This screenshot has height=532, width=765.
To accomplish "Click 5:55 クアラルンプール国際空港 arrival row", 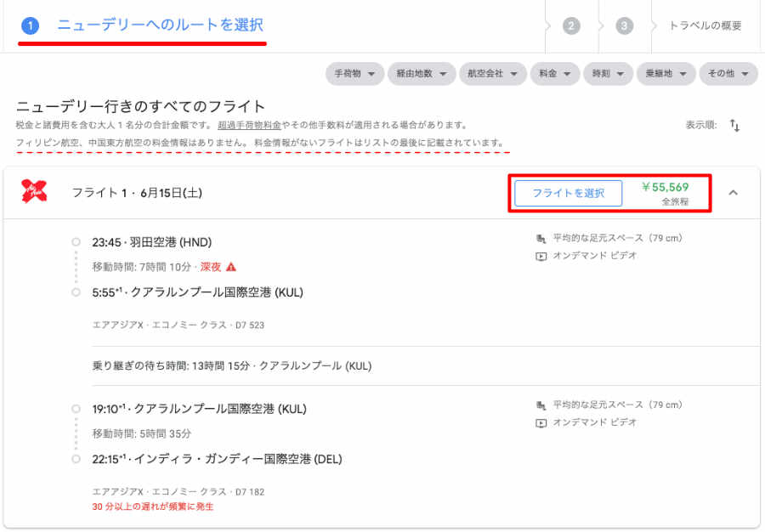I will [x=197, y=292].
